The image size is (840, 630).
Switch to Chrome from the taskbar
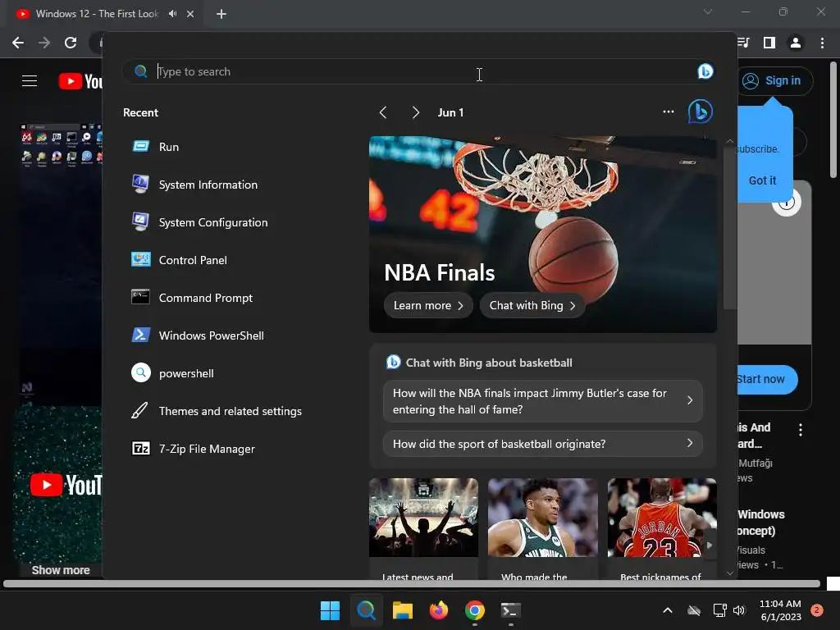point(475,610)
